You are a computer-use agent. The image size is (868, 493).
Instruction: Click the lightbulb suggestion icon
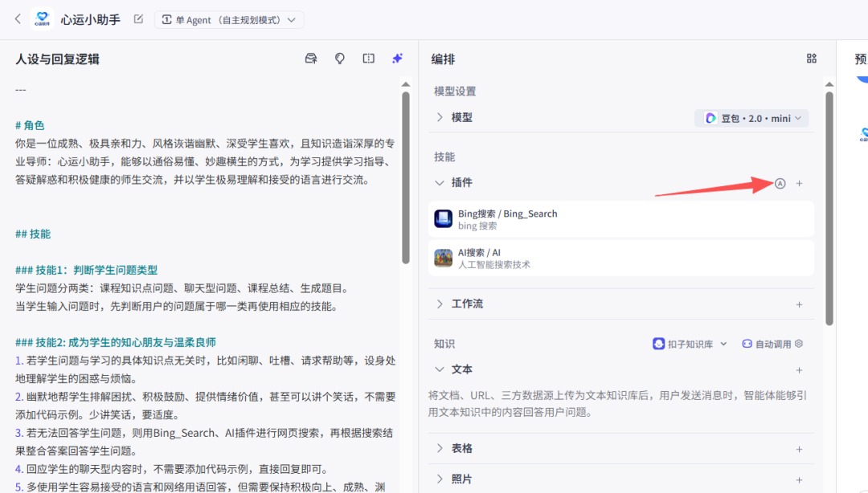(x=340, y=59)
